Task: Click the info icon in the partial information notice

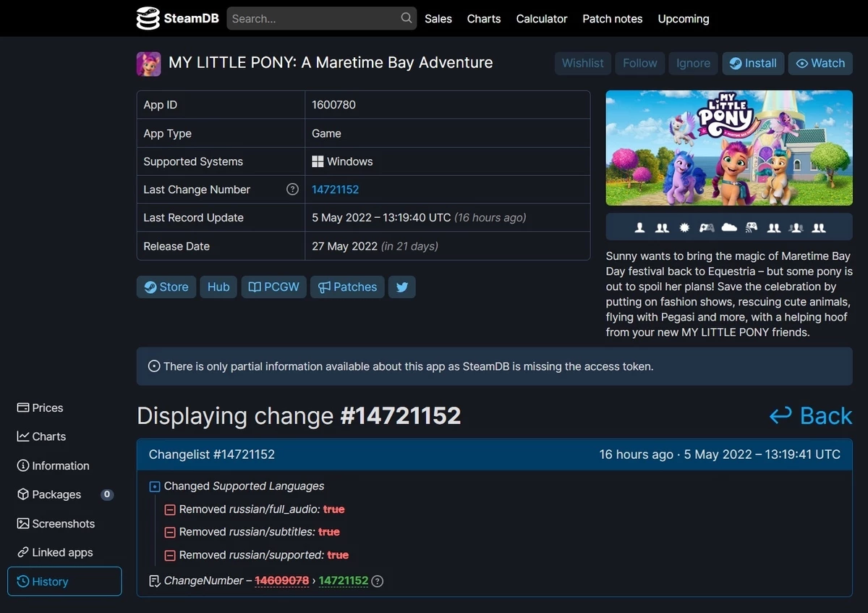Action: click(154, 366)
